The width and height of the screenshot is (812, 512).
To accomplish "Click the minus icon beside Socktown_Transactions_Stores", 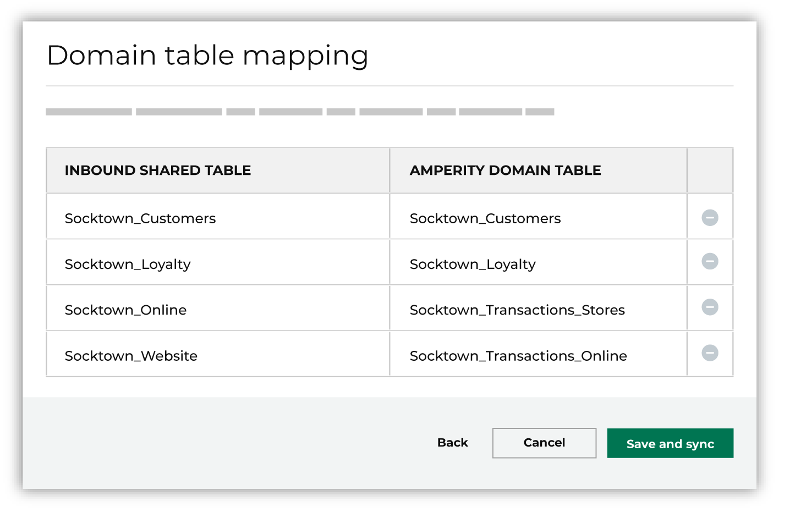I will point(709,309).
